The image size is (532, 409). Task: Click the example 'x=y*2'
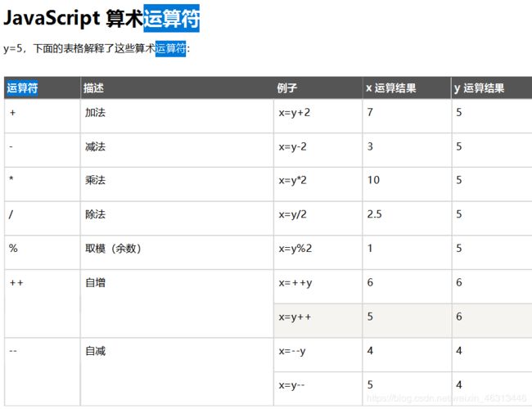(292, 180)
